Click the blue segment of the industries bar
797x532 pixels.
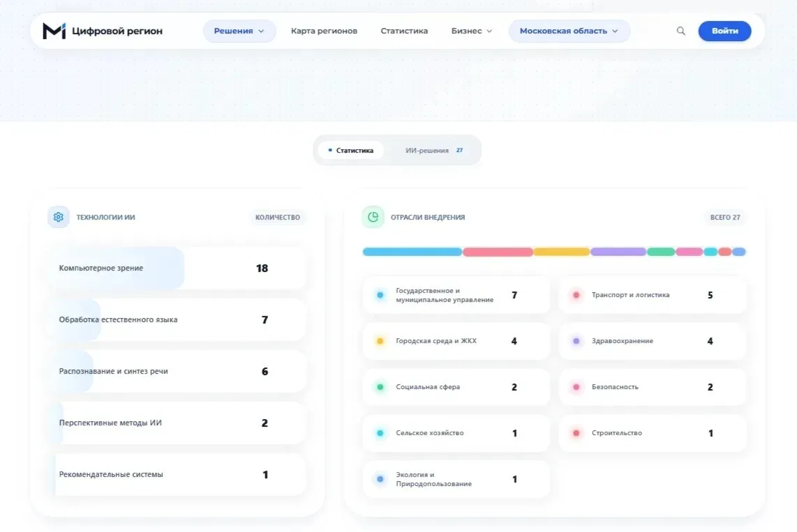412,252
